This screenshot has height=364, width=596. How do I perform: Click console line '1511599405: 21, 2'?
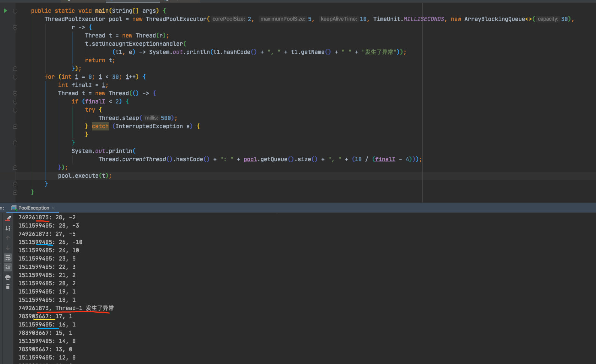pos(47,275)
